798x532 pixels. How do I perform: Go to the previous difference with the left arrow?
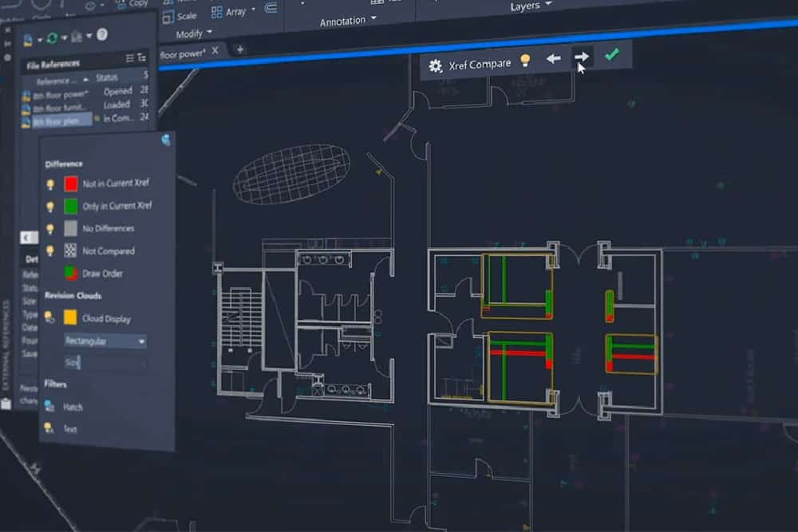[x=553, y=59]
